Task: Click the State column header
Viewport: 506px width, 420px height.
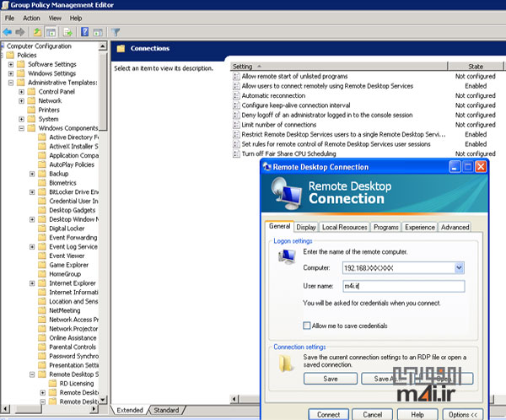Action: click(x=476, y=66)
